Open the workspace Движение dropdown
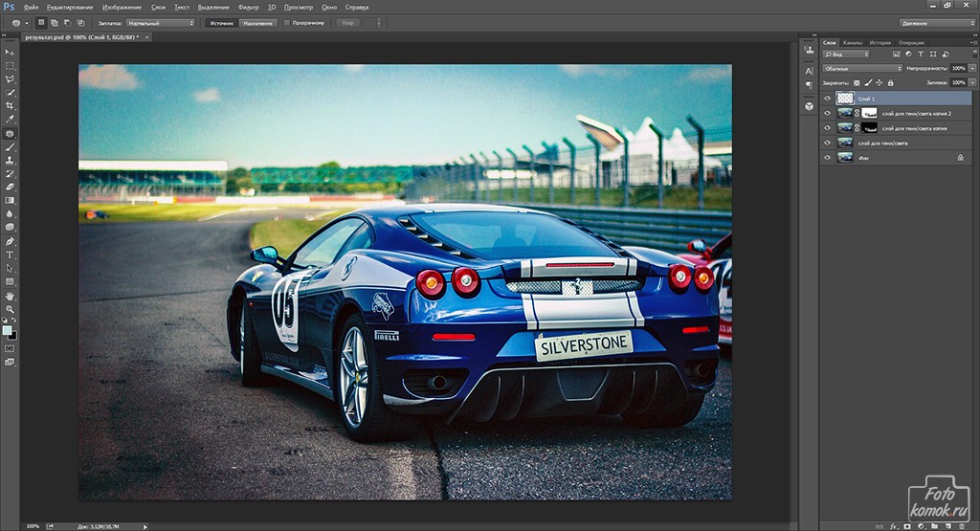 tap(937, 23)
